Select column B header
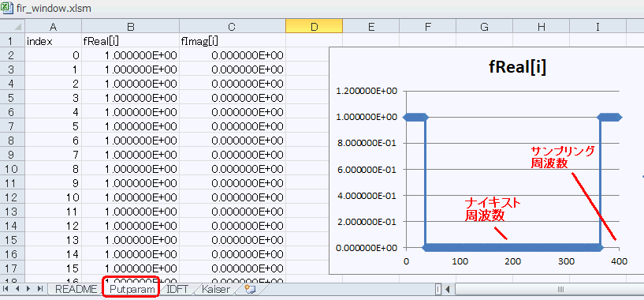Image resolution: width=644 pixels, height=300 pixels. click(131, 27)
